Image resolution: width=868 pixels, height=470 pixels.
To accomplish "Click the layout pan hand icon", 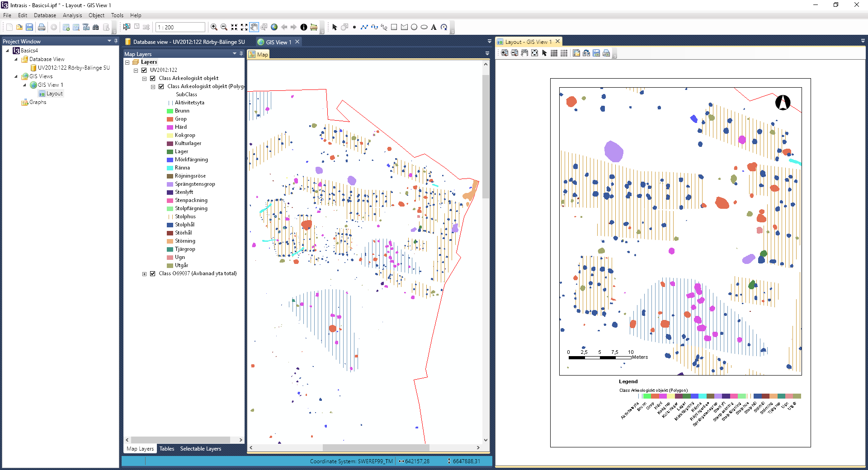I will (x=524, y=53).
